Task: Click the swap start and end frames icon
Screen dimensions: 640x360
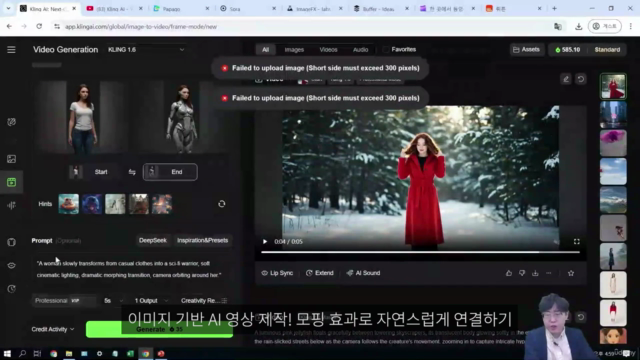Action: point(132,172)
